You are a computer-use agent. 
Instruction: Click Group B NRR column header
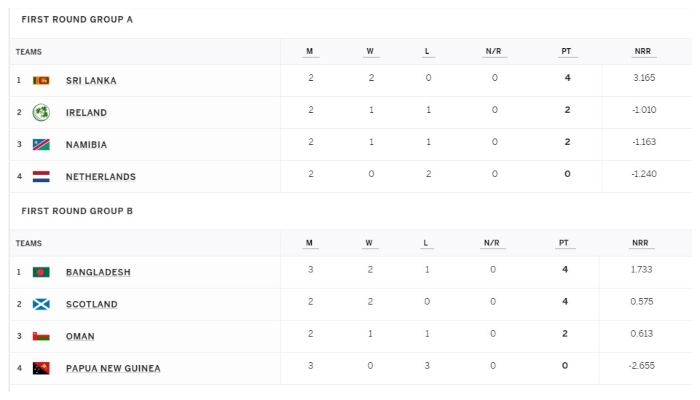pos(640,243)
